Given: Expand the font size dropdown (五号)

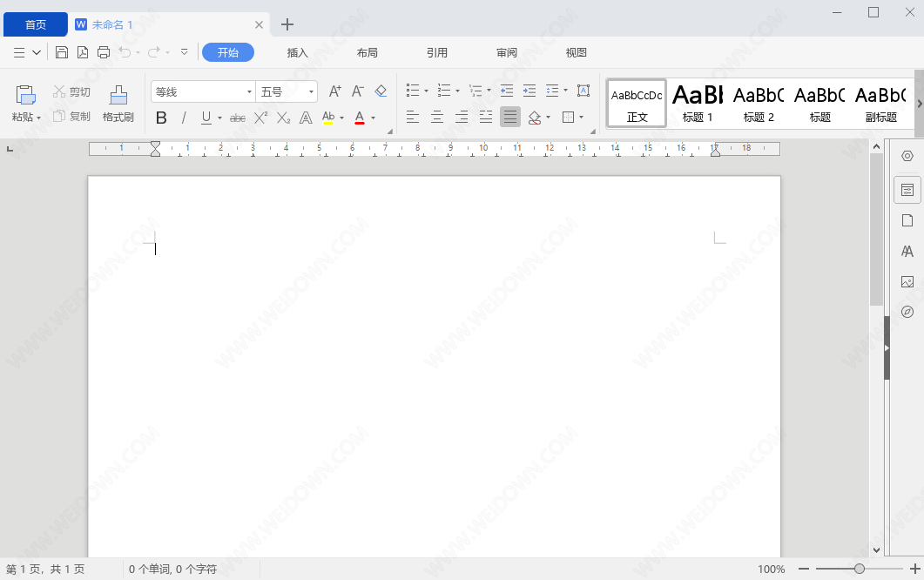Looking at the screenshot, I should click(312, 91).
